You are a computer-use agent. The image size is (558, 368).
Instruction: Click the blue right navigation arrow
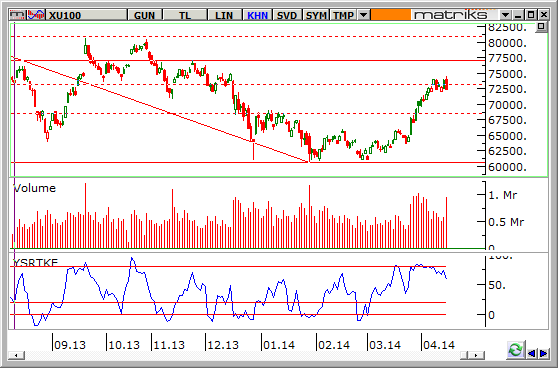[543, 353]
